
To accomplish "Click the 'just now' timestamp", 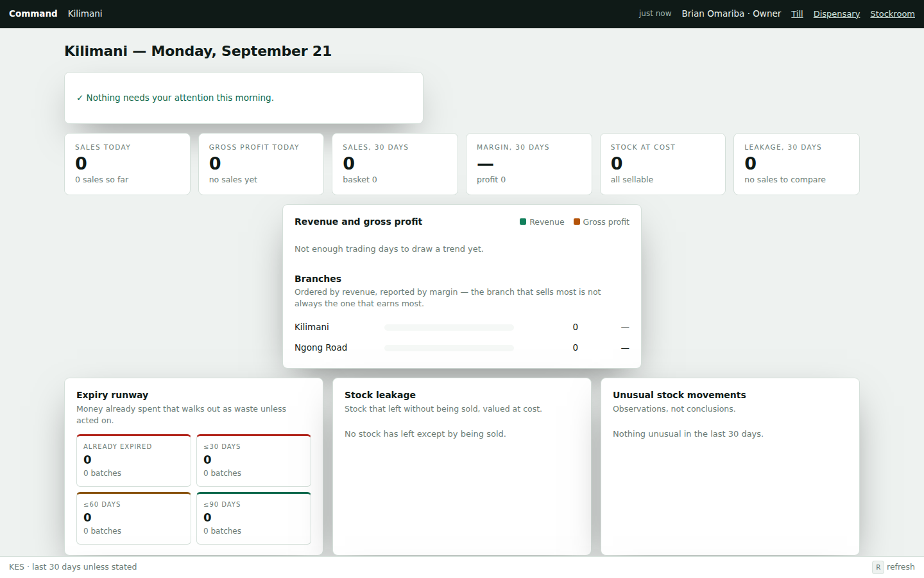I will [655, 13].
